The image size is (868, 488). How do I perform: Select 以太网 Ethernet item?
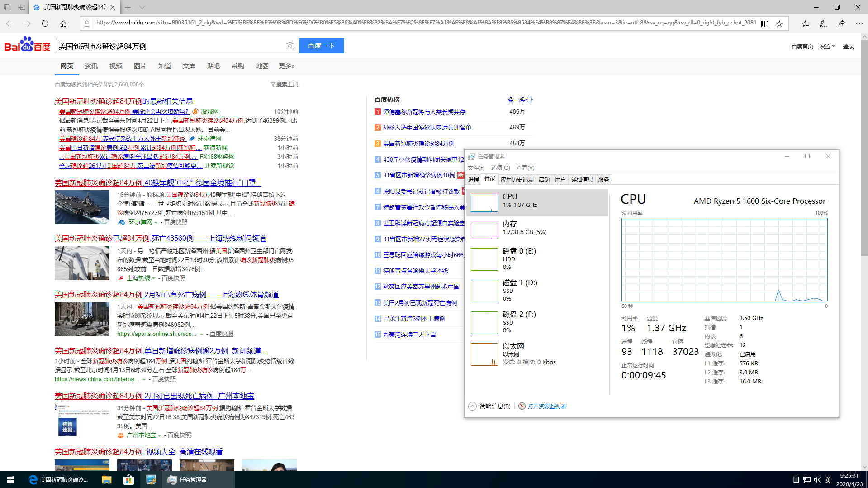(537, 354)
